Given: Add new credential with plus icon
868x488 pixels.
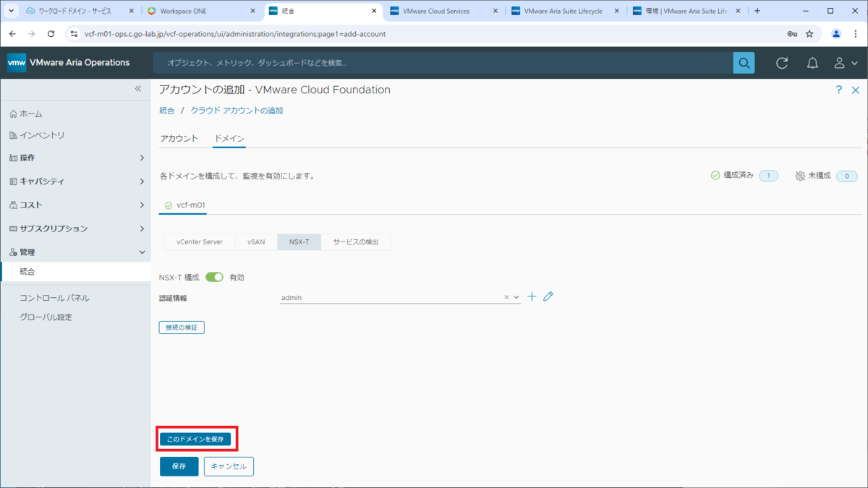Looking at the screenshot, I should tap(532, 296).
